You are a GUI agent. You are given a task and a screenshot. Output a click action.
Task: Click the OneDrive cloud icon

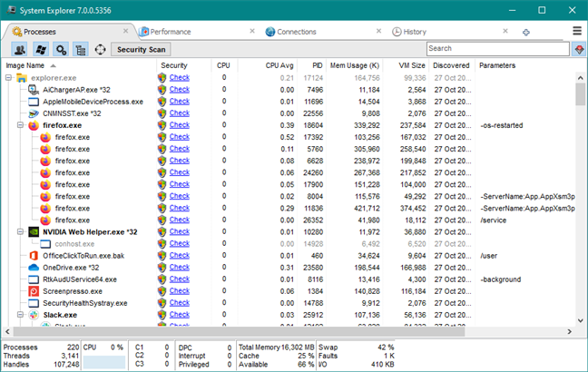(34, 268)
